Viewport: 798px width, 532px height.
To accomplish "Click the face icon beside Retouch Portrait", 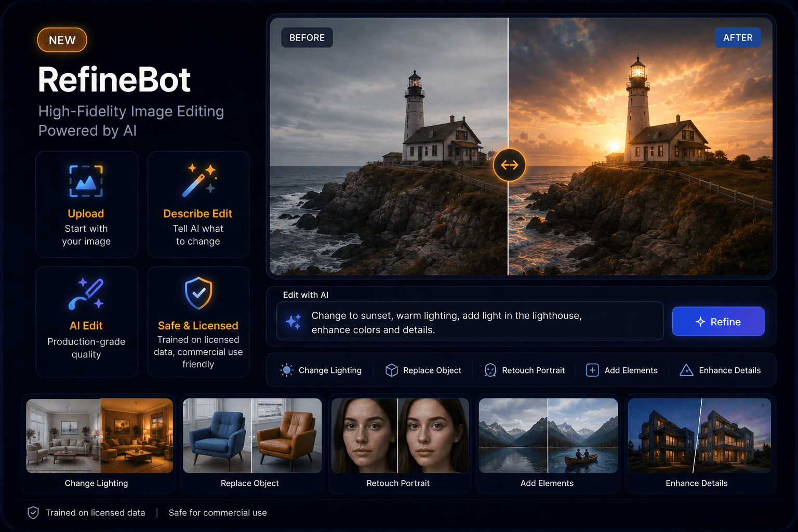I will click(x=490, y=370).
